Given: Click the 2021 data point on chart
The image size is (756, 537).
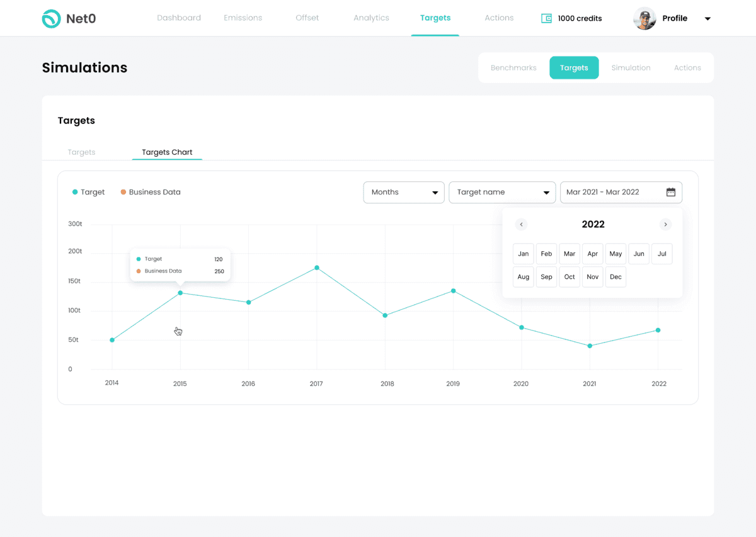Looking at the screenshot, I should click(590, 346).
